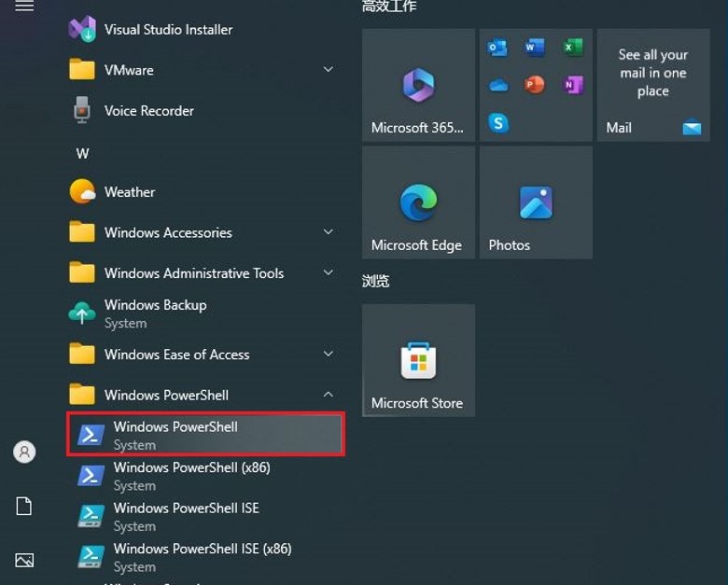
Task: Click the Visual Studio Installer label
Action: (x=168, y=30)
